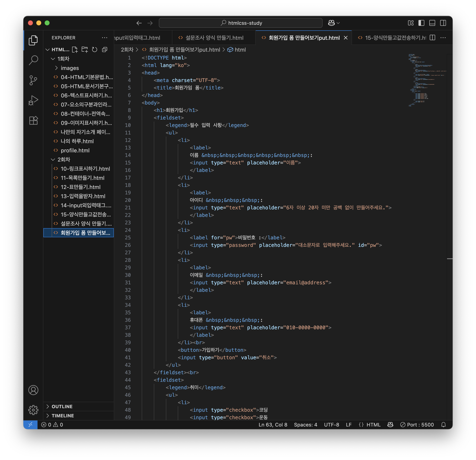Refresh the Explorer file tree

(x=94, y=50)
